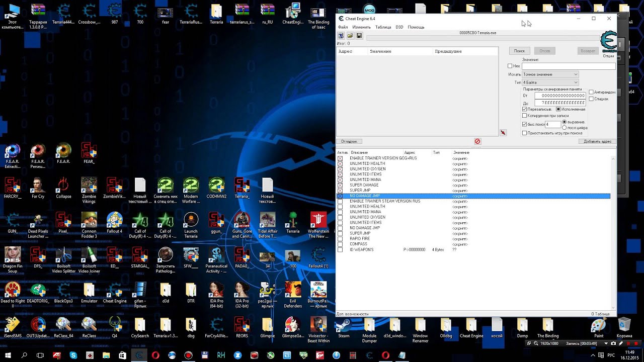
Task: Open the D3D menu
Action: click(399, 27)
